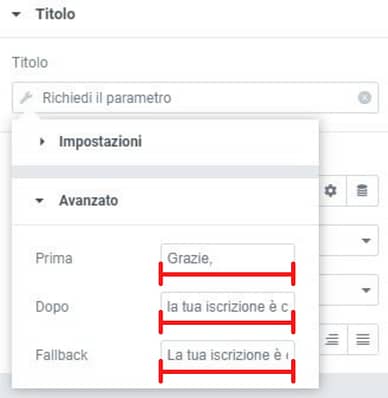Screen dimensions: 388x398
Task: Collapse the Avanzato section
Action: point(39,201)
